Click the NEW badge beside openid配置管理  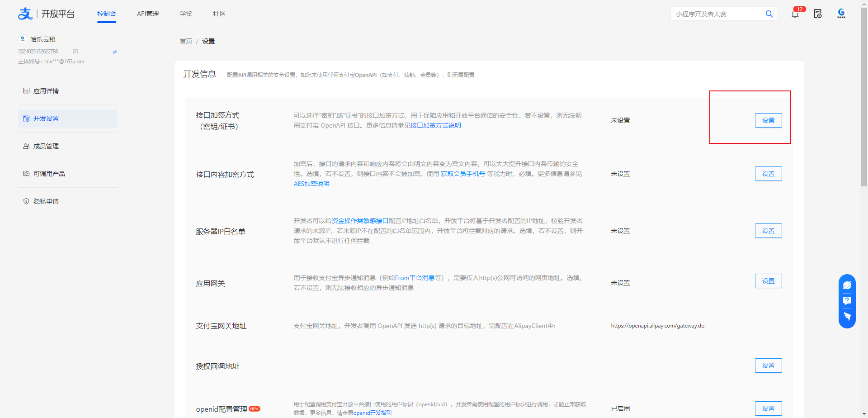(x=255, y=408)
